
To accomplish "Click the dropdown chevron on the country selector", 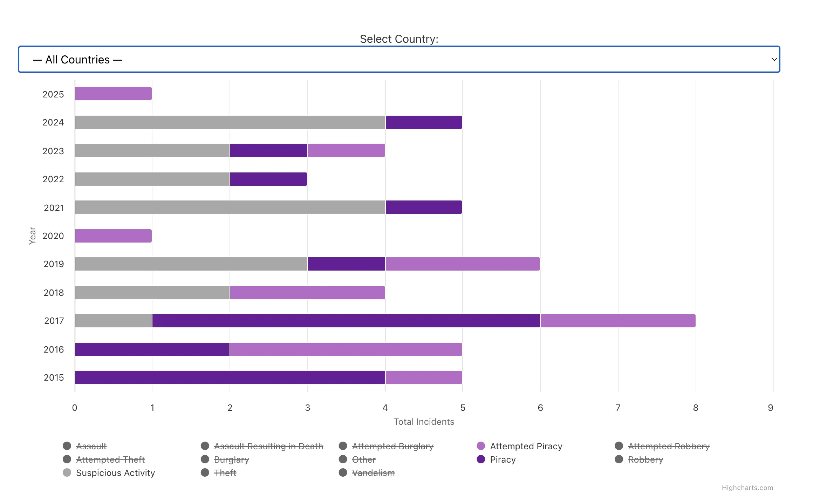I will pos(774,59).
